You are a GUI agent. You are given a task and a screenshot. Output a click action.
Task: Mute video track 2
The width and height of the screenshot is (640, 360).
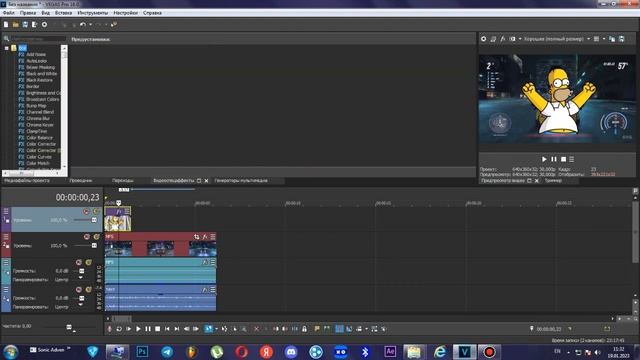[x=87, y=237]
